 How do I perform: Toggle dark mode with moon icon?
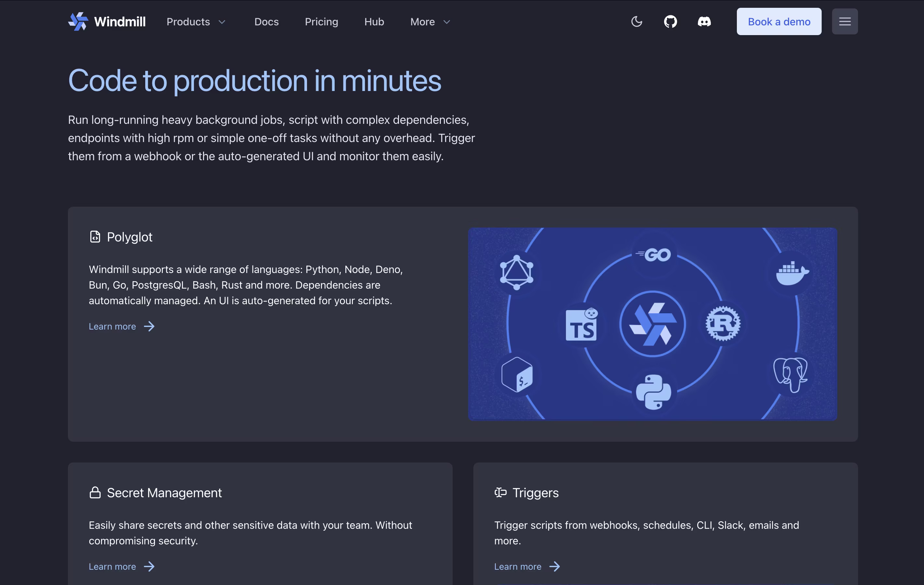[x=636, y=21]
